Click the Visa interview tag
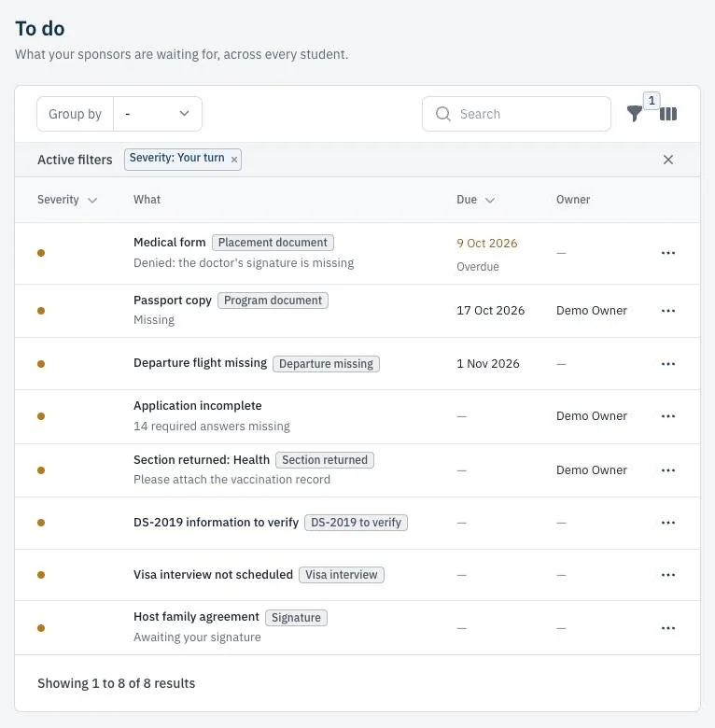715x728 pixels. pyautogui.click(x=342, y=575)
